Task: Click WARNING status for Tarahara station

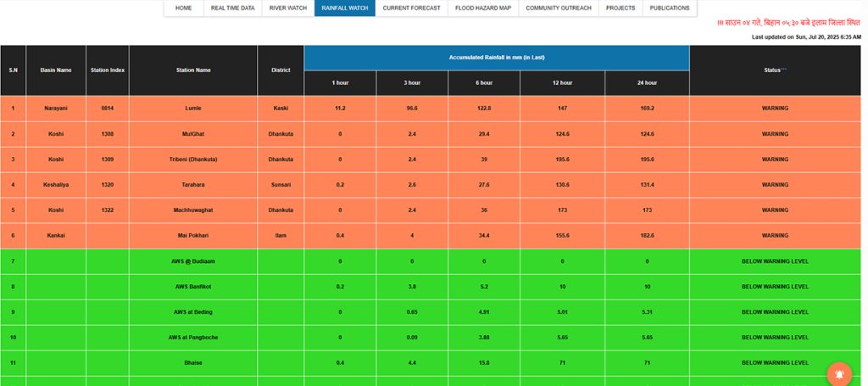Action: (x=775, y=185)
